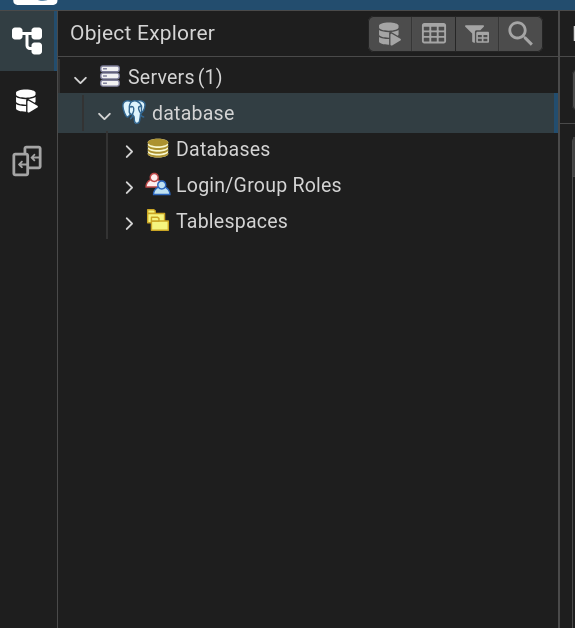Collapse the Servers (1) node
This screenshot has height=628, width=575.
tap(80, 79)
